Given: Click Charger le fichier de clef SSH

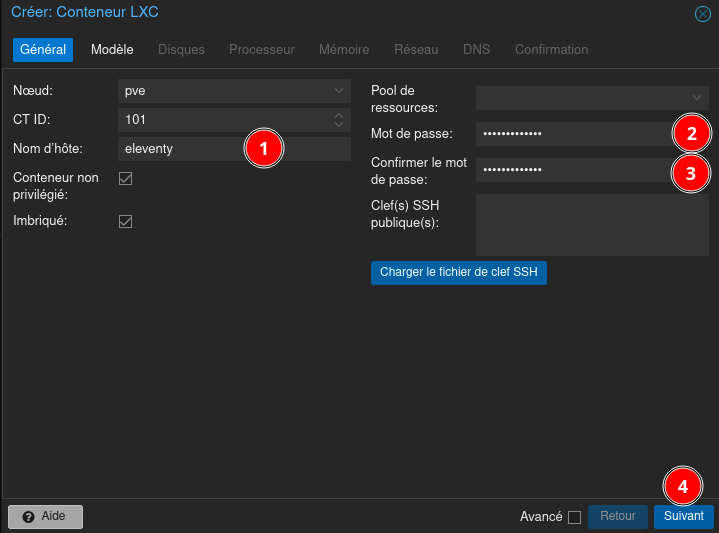Looking at the screenshot, I should (458, 272).
